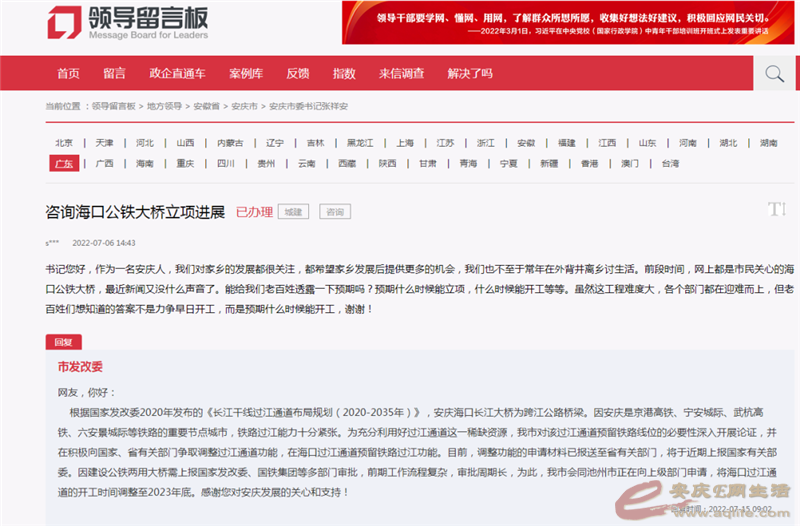Select 台湾 in the province list
The image size is (800, 526).
coord(669,164)
